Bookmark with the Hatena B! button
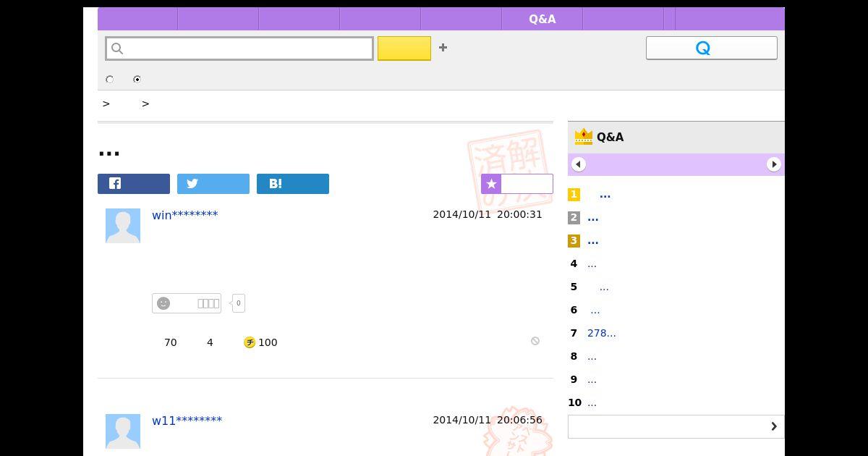The width and height of the screenshot is (868, 456). pyautogui.click(x=293, y=184)
